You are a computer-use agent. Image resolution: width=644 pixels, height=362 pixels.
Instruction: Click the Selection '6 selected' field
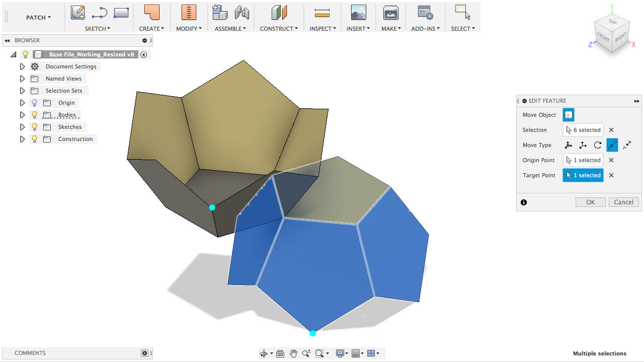pos(583,130)
